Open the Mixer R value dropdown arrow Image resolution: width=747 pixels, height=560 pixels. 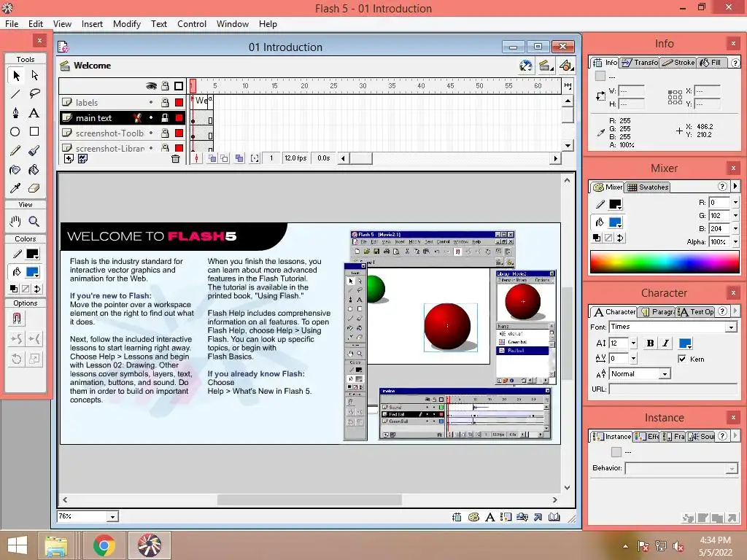[x=735, y=203]
